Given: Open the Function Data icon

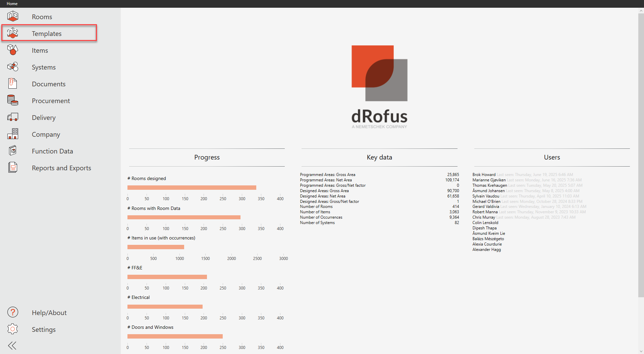Looking at the screenshot, I should tap(13, 151).
